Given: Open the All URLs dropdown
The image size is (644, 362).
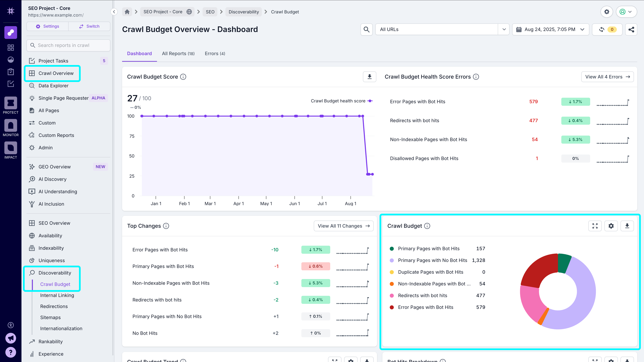Looking at the screenshot, I should (504, 29).
